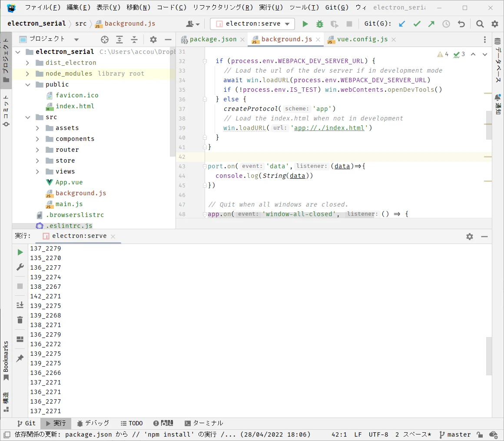Image resolution: width=504 pixels, height=441 pixels.
Task: Expand the dist_electron folder
Action: [28, 63]
